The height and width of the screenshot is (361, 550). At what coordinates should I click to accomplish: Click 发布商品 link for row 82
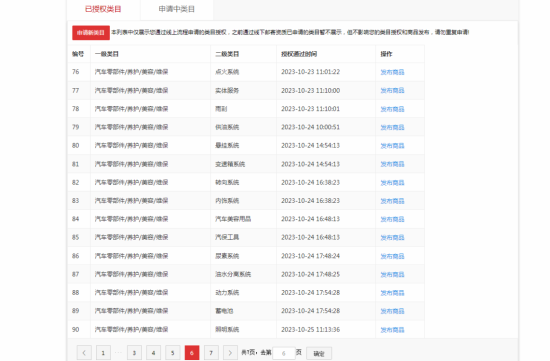coord(393,182)
